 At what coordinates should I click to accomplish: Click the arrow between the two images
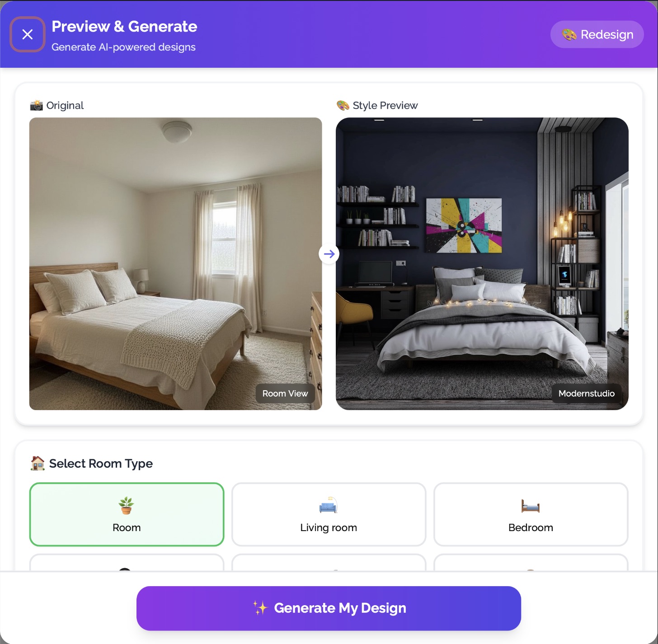(329, 254)
